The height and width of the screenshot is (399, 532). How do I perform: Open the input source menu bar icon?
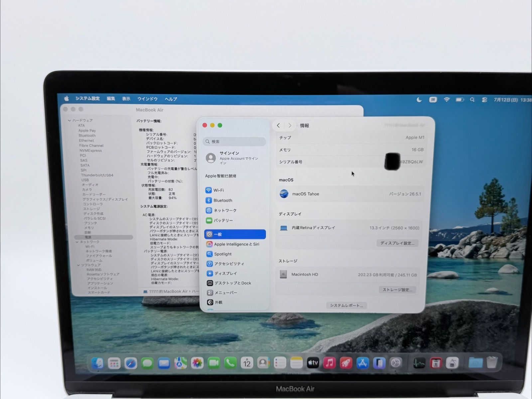[433, 99]
